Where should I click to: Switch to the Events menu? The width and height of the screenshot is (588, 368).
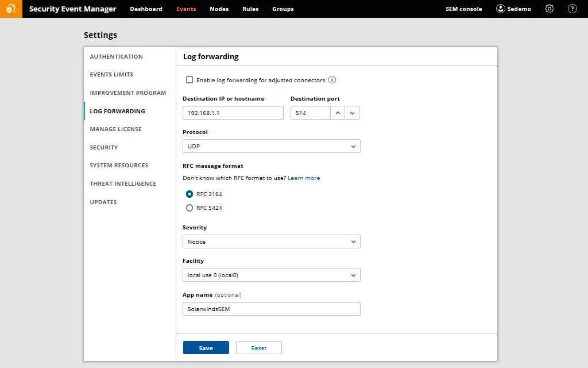186,9
